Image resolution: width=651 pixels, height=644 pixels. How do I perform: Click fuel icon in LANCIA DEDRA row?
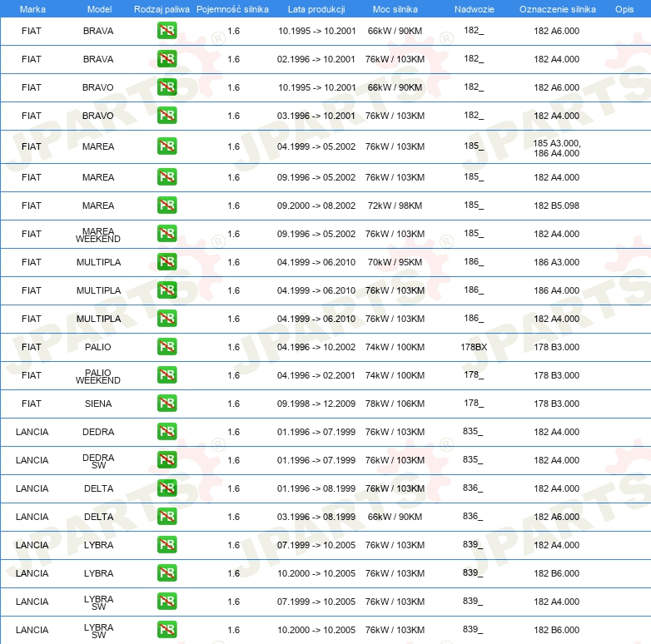[166, 432]
